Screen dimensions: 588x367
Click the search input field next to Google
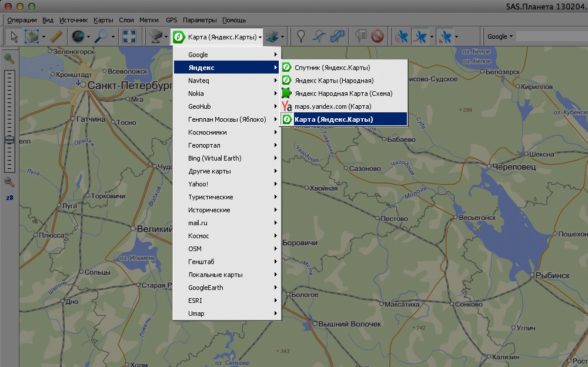click(x=552, y=36)
